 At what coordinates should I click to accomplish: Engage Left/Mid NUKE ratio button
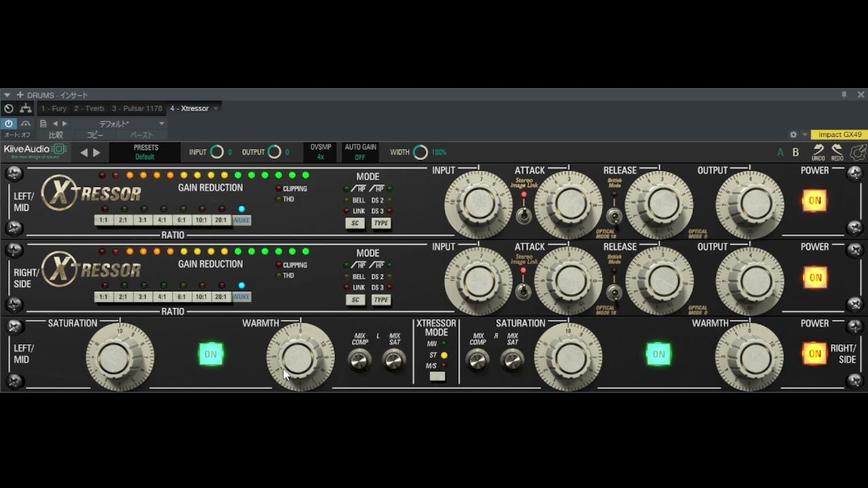point(241,220)
